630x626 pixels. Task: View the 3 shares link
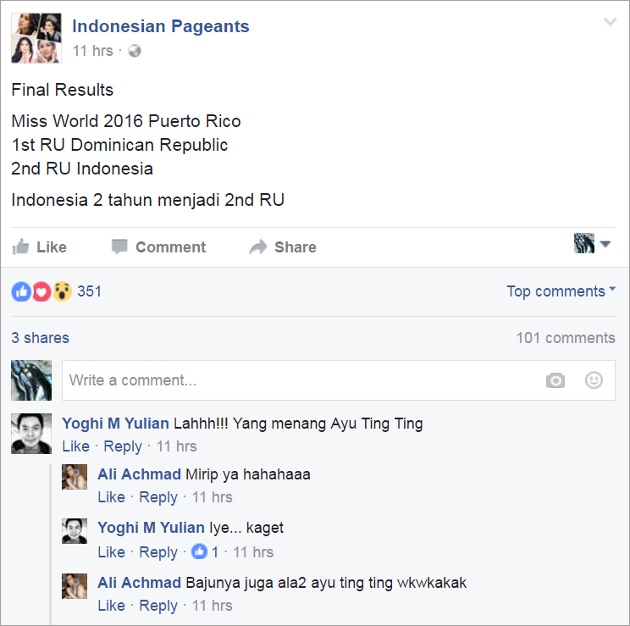40,338
